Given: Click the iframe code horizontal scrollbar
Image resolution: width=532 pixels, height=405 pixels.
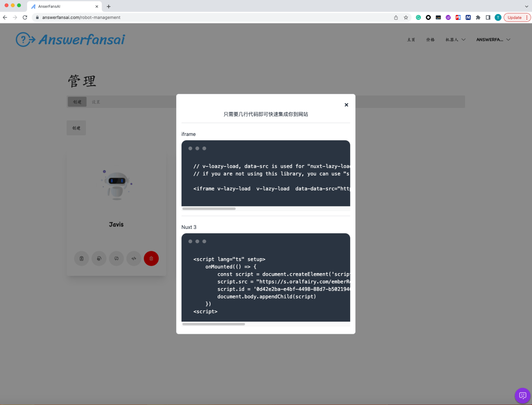Looking at the screenshot, I should click(x=209, y=209).
